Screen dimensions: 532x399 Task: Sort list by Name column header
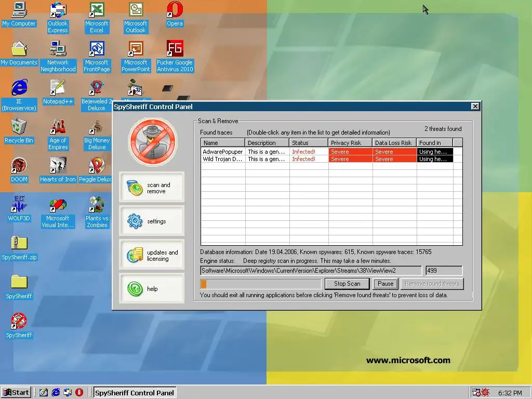coord(223,142)
